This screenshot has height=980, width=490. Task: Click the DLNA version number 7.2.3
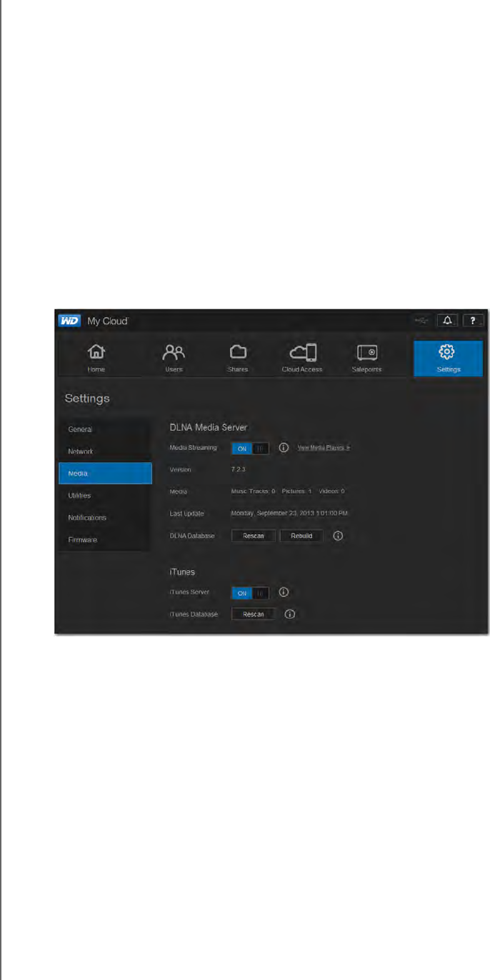[x=239, y=470]
